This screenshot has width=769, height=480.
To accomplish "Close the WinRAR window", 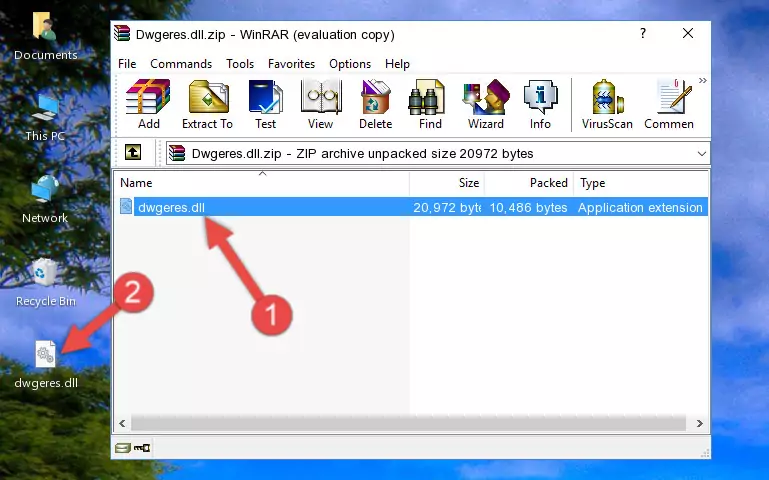I will point(688,33).
